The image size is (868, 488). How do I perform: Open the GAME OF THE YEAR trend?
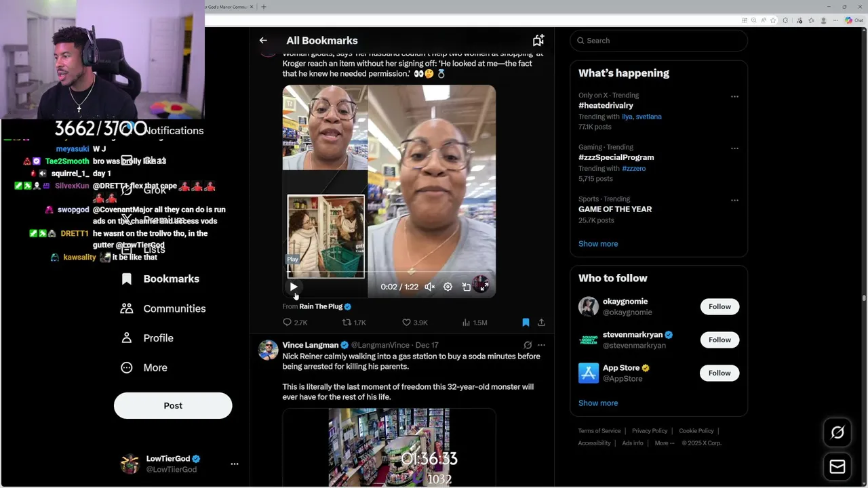615,209
